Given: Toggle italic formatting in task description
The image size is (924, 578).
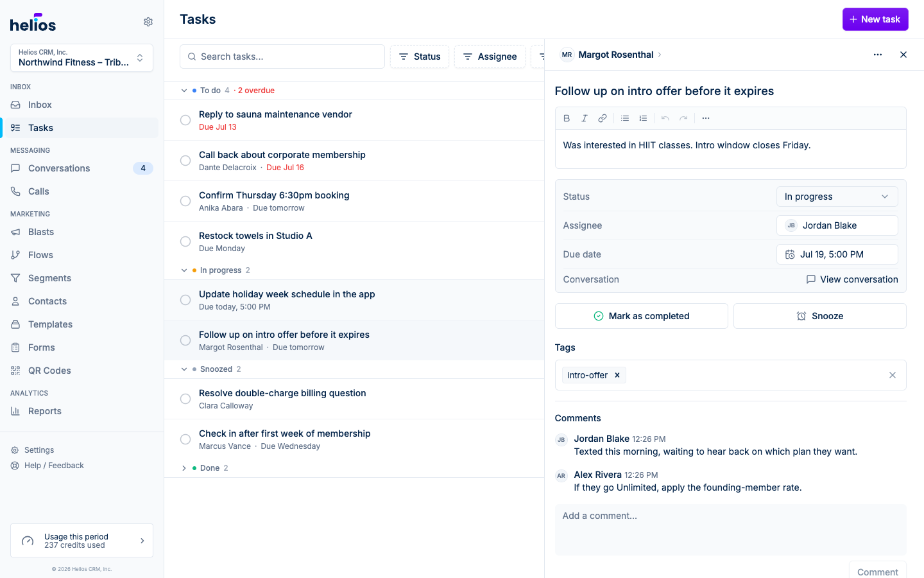Looking at the screenshot, I should pyautogui.click(x=584, y=118).
